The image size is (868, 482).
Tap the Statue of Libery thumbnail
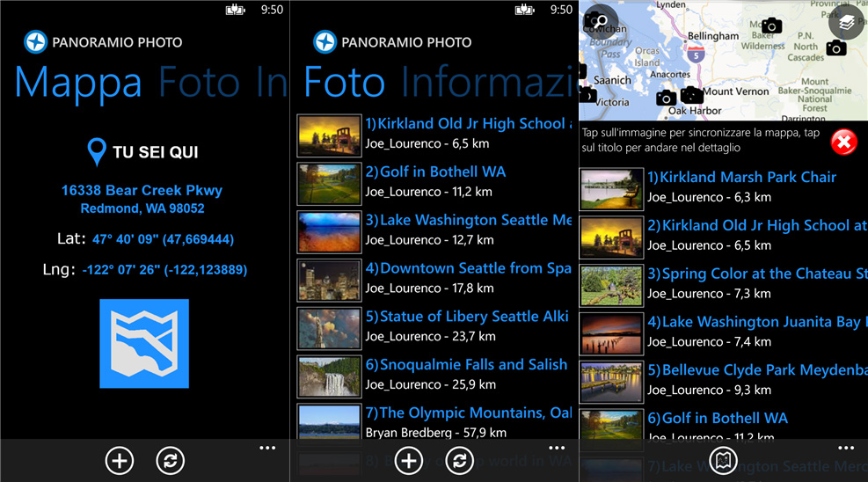[330, 328]
